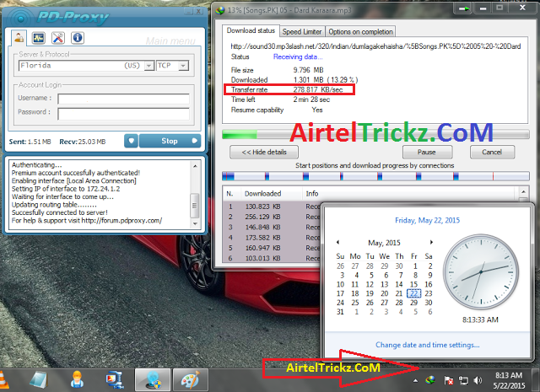Screen dimensions: 540x392
Task: Select connection row 1 with 130.823 KB
Action: click(x=272, y=207)
